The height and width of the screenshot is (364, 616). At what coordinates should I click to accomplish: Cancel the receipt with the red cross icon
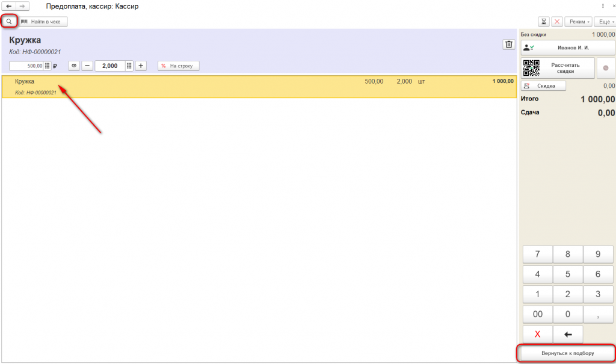(557, 22)
